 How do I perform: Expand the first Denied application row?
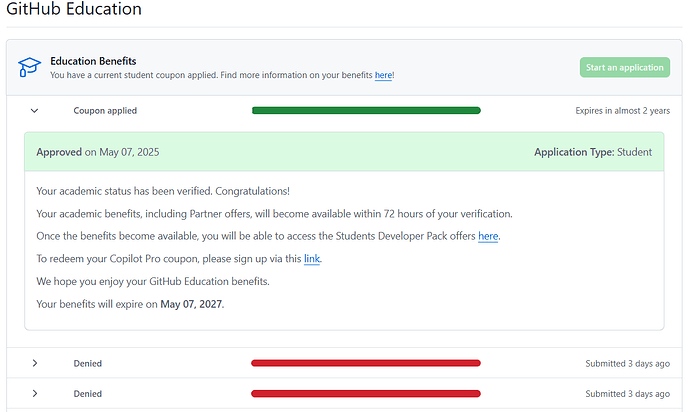click(x=344, y=363)
